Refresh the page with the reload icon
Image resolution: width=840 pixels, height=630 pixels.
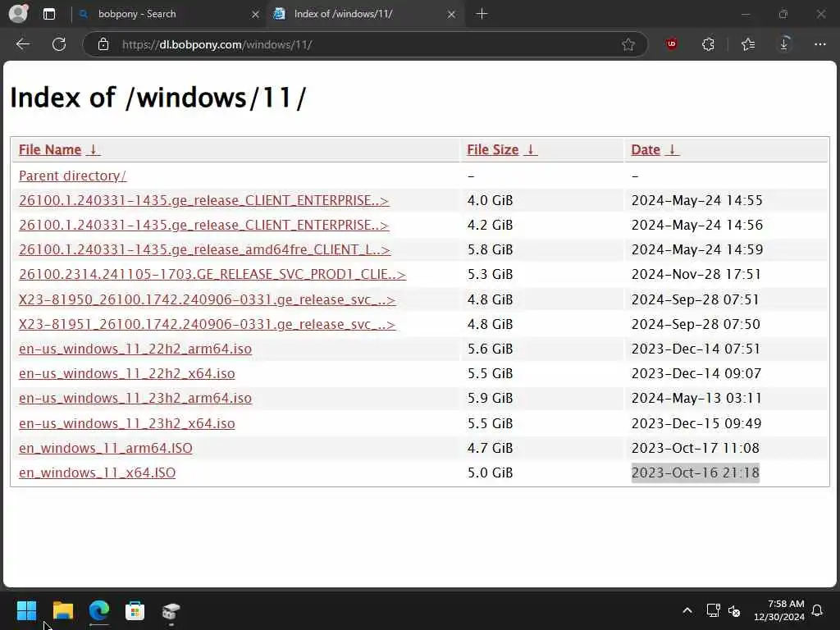coord(59,44)
